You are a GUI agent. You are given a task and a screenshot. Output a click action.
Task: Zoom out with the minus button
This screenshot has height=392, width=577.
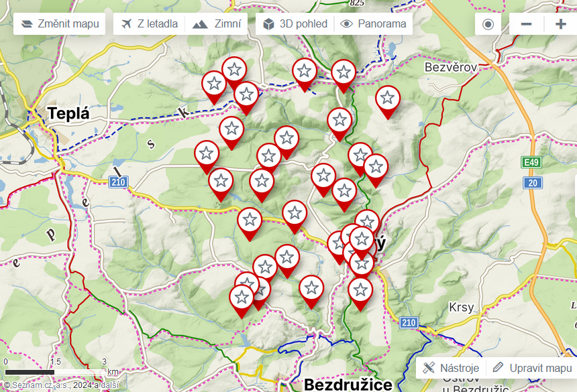pos(527,24)
